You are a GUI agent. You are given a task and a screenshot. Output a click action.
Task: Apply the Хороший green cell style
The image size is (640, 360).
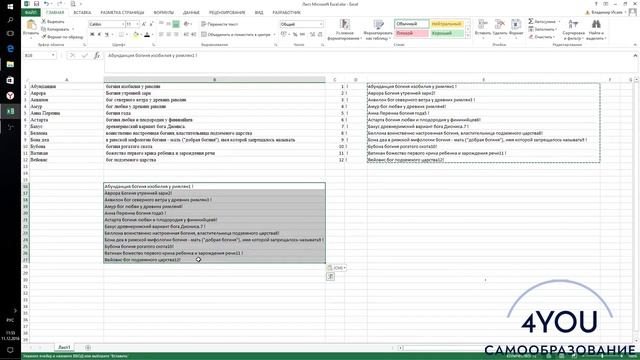[x=447, y=33]
